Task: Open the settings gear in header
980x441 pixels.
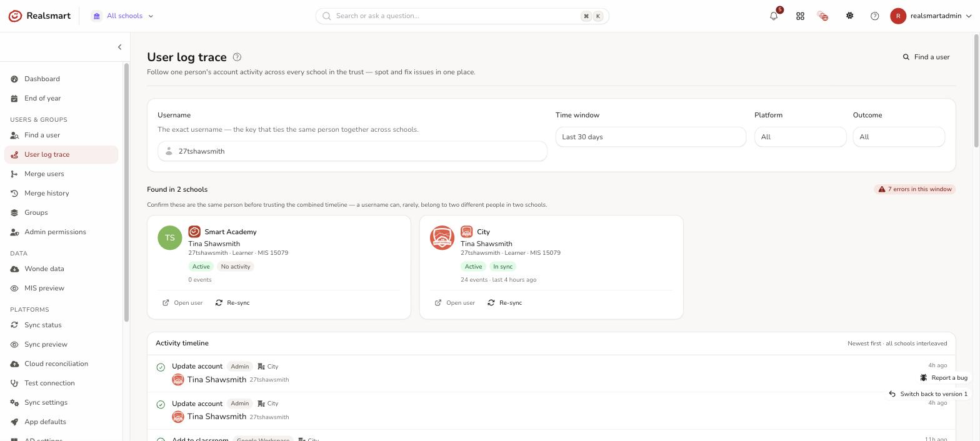Action: point(849,16)
